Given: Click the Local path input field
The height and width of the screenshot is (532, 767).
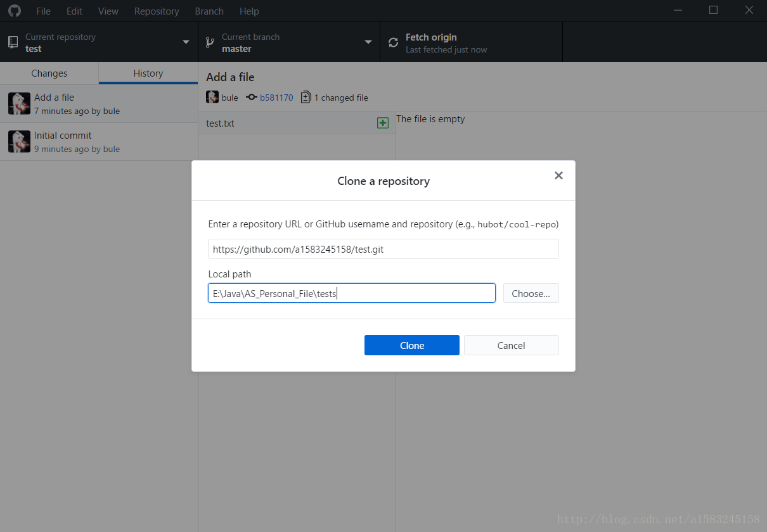Looking at the screenshot, I should [x=352, y=293].
